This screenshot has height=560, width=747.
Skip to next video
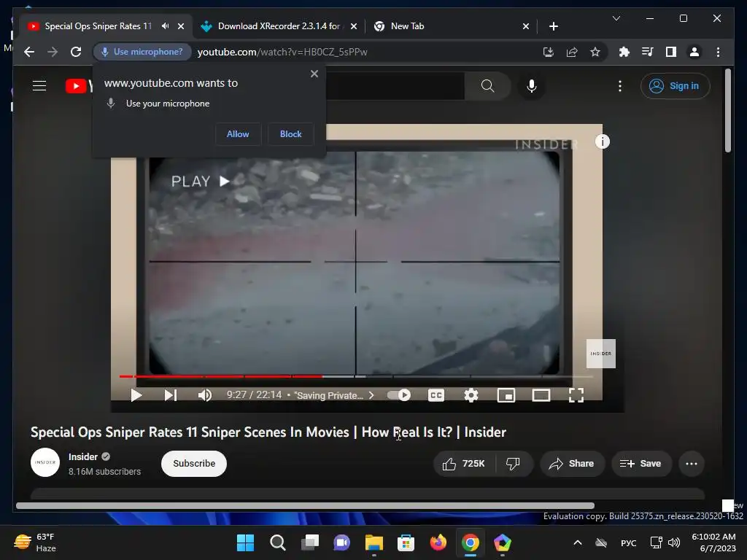point(171,395)
